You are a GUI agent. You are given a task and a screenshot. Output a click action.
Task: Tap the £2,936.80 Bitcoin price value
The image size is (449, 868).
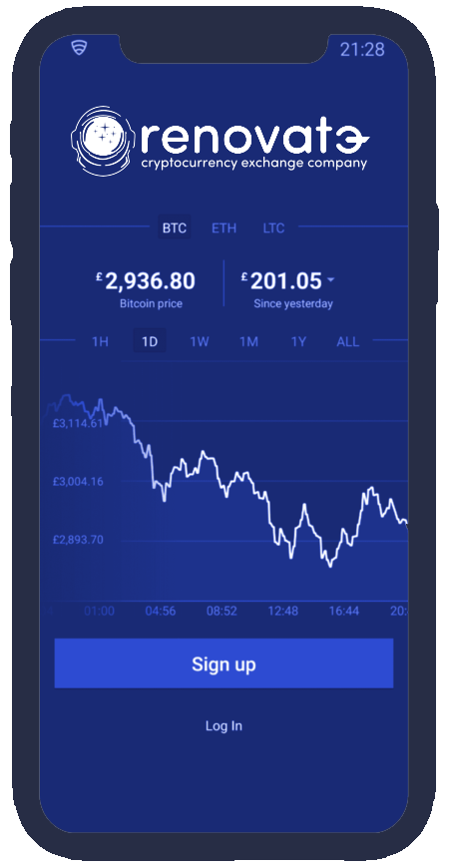click(x=146, y=281)
